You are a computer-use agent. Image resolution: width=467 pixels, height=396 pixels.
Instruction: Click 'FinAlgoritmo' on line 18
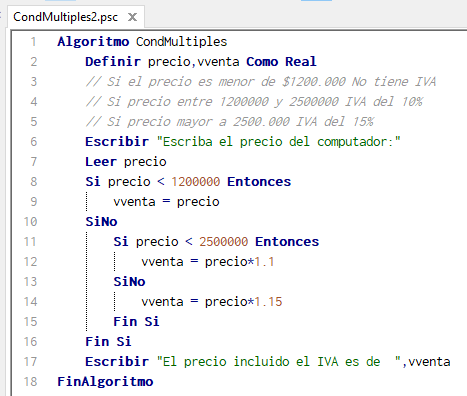point(105,382)
